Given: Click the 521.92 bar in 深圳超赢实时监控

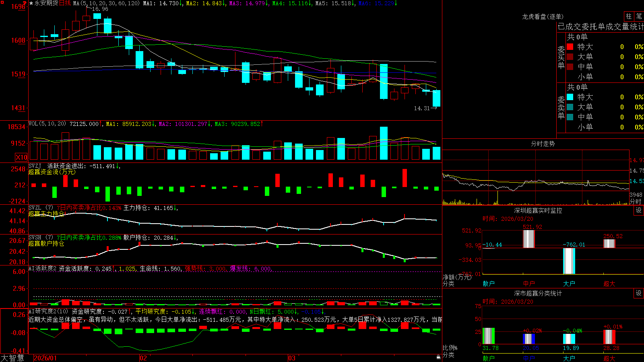Looking at the screenshot, I should 528,239.
